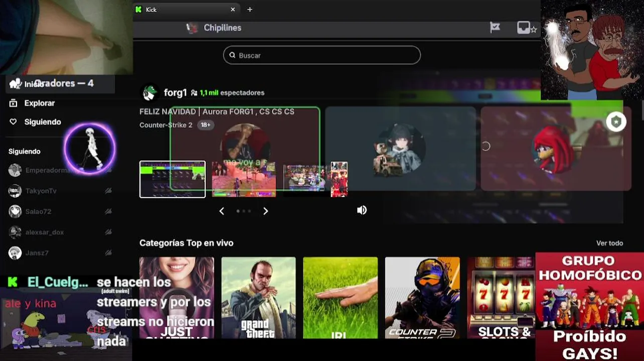Screen dimensions: 644x361
Task: Click alexsar_dox offline status icon
Action: pos(108,232)
